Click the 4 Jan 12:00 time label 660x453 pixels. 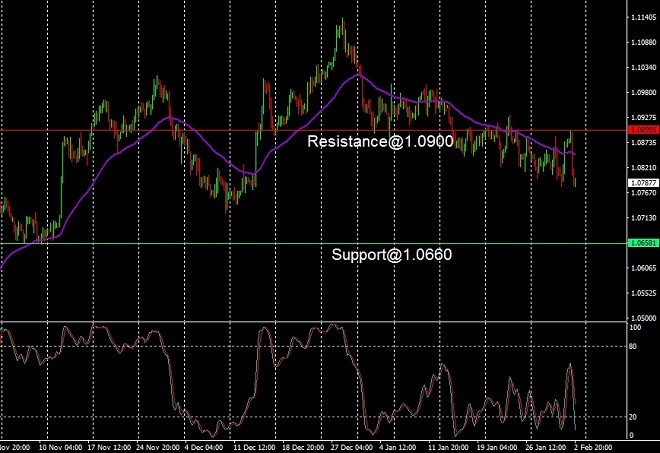398,447
